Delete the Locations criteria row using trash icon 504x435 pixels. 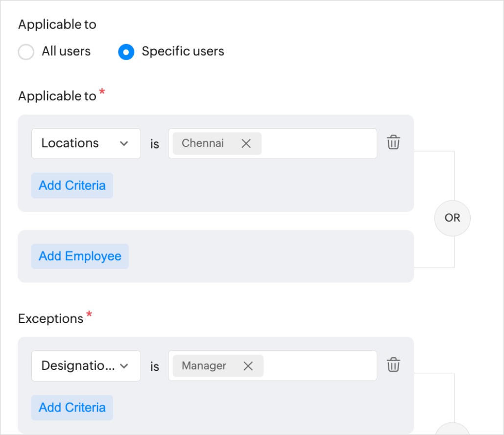(393, 143)
